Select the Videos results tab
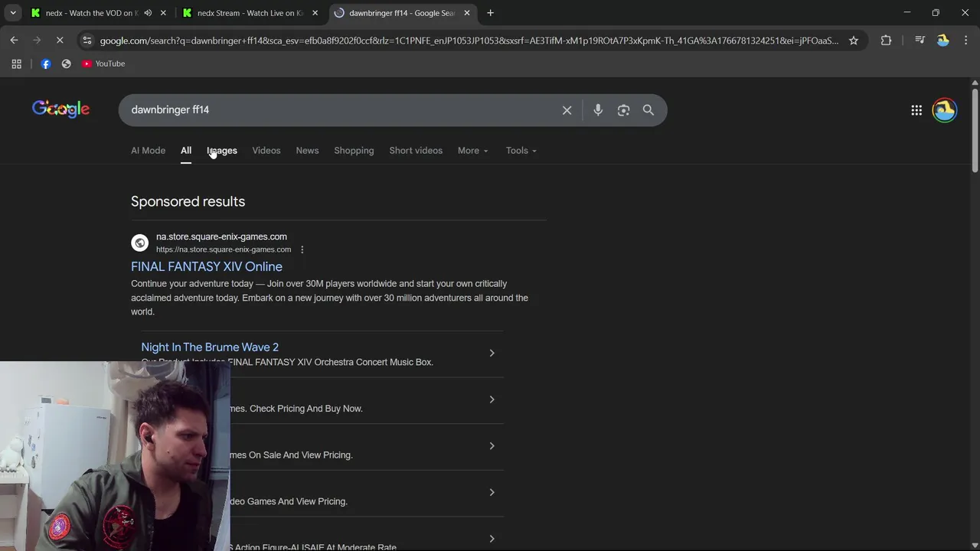Screen dimensions: 980x551 (266, 151)
